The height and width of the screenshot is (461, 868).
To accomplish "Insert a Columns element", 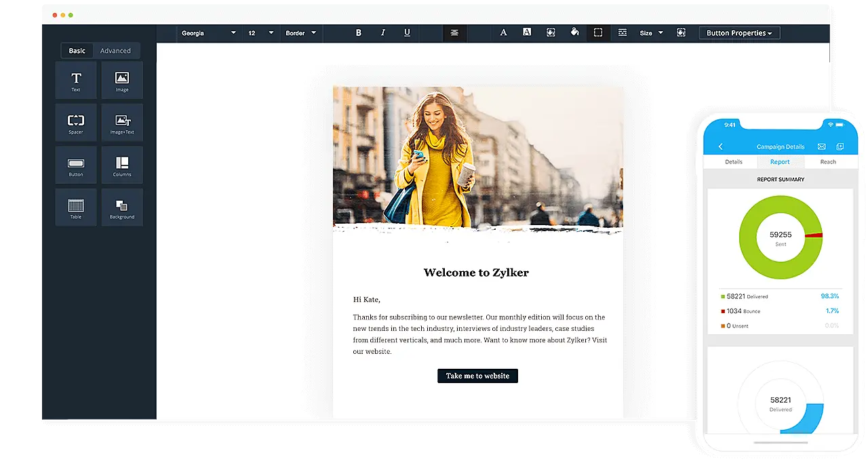I will click(x=121, y=165).
